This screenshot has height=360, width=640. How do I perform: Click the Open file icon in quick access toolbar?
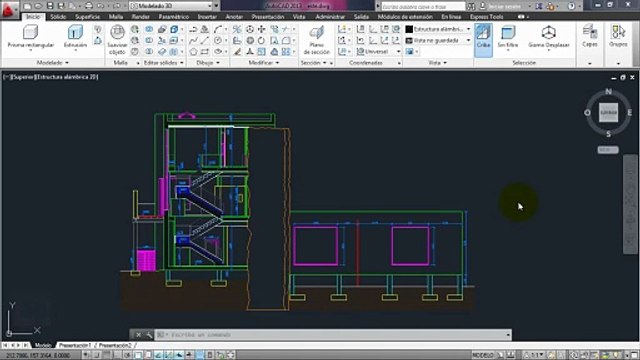(38, 6)
